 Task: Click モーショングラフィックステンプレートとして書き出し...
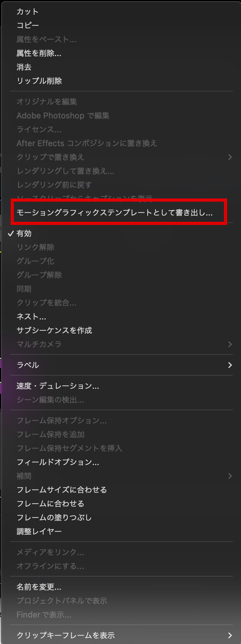tap(115, 213)
